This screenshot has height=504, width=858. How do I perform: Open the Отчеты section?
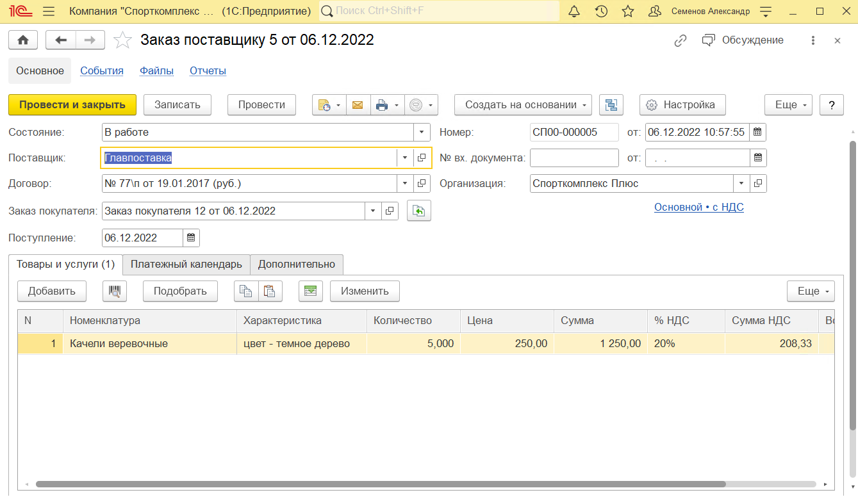coord(208,71)
